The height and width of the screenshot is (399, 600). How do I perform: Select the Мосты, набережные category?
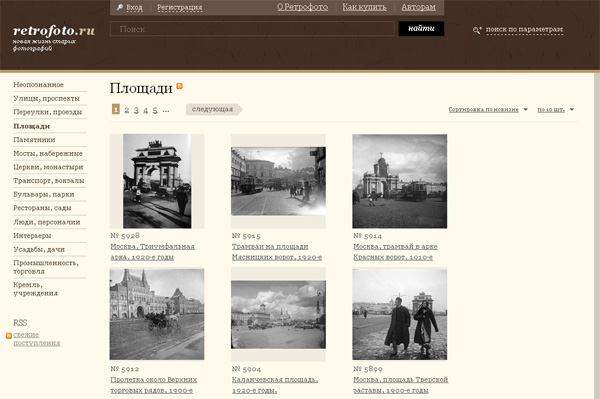click(x=48, y=153)
